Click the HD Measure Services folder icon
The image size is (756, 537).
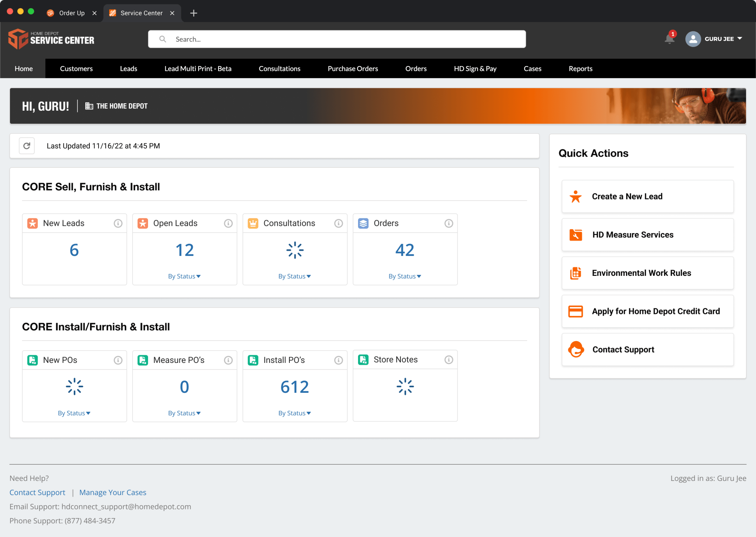click(x=575, y=235)
